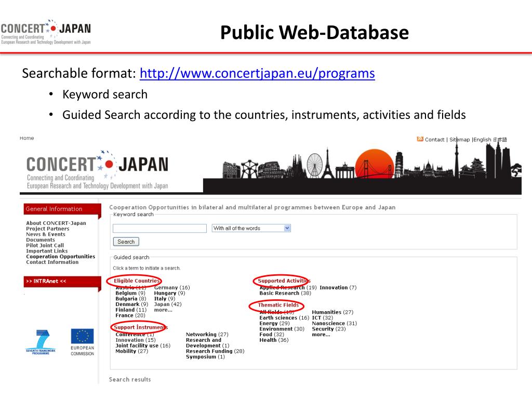This screenshot has height=399, width=532.
Task: Open the Contact link in the top bar
Action: [x=435, y=139]
